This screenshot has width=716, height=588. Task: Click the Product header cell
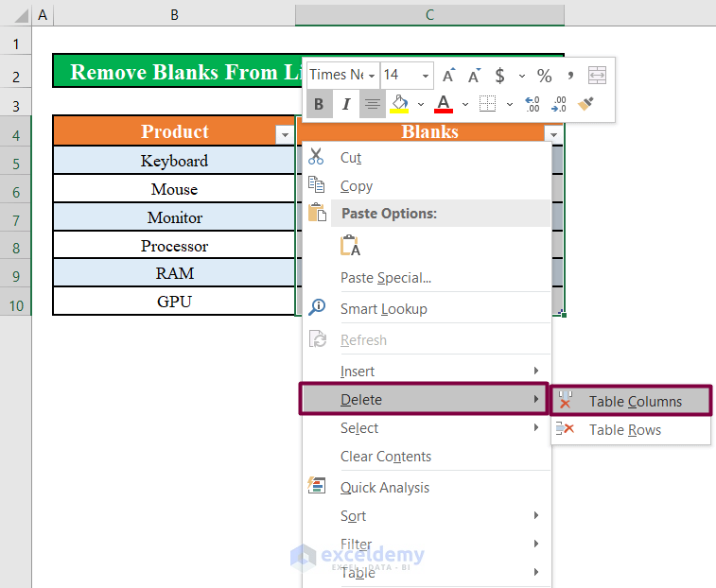point(174,131)
